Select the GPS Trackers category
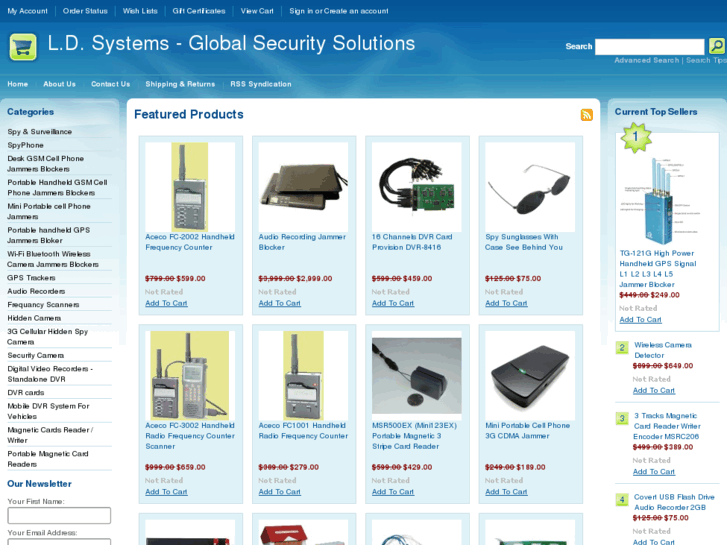Viewport: 727px width, 545px height. pos(31,278)
